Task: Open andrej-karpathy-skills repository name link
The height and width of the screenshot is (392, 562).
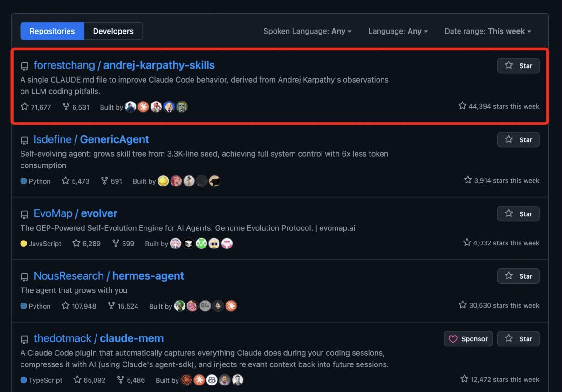Action: click(159, 65)
